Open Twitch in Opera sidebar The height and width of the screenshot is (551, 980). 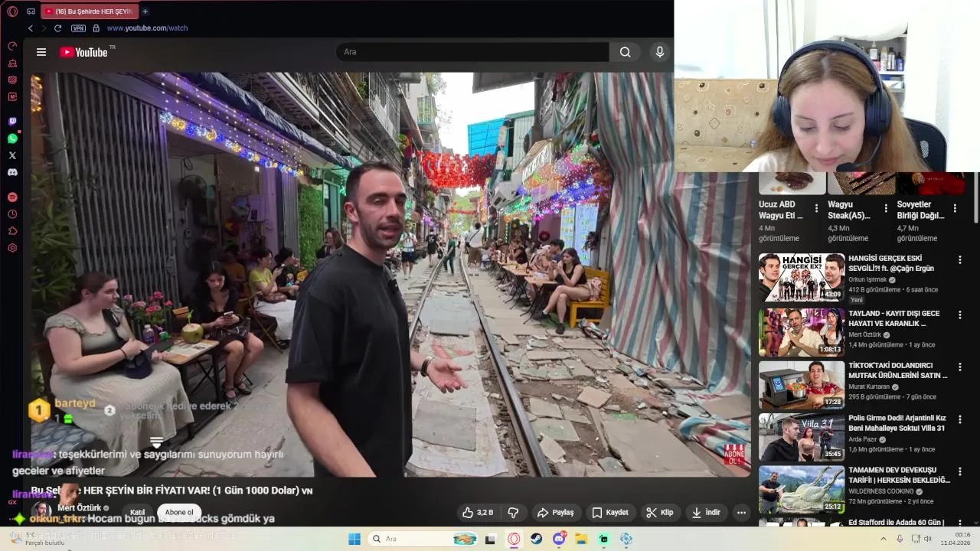(x=12, y=122)
